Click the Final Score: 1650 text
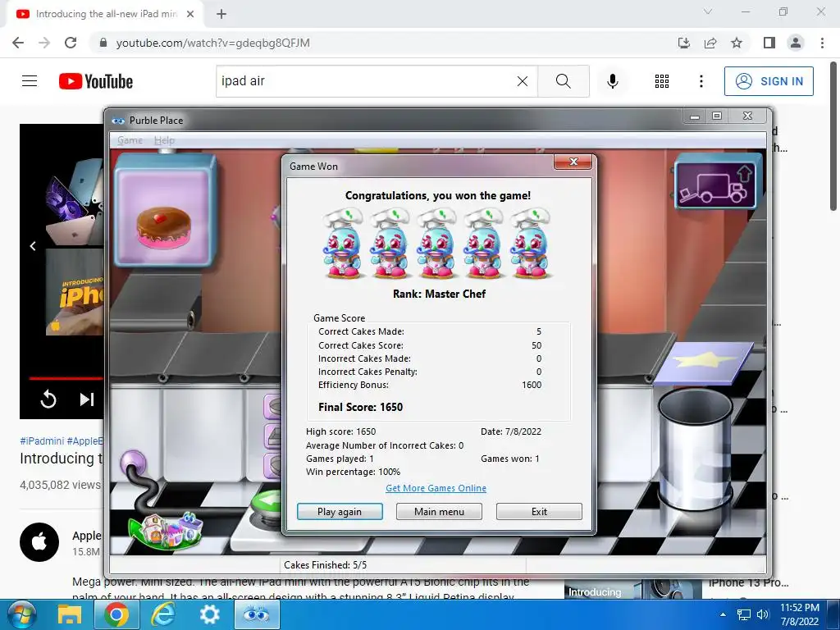The width and height of the screenshot is (840, 630). tap(361, 407)
